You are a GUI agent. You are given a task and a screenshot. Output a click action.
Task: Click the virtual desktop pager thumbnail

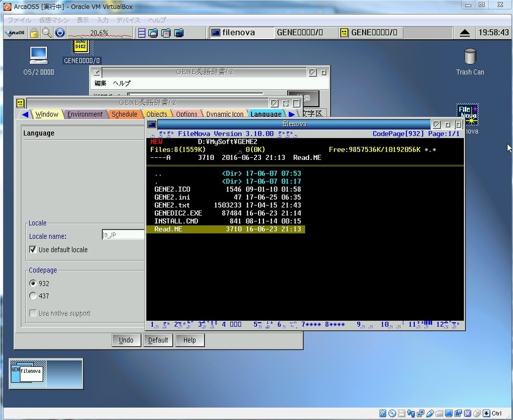click(x=46, y=373)
